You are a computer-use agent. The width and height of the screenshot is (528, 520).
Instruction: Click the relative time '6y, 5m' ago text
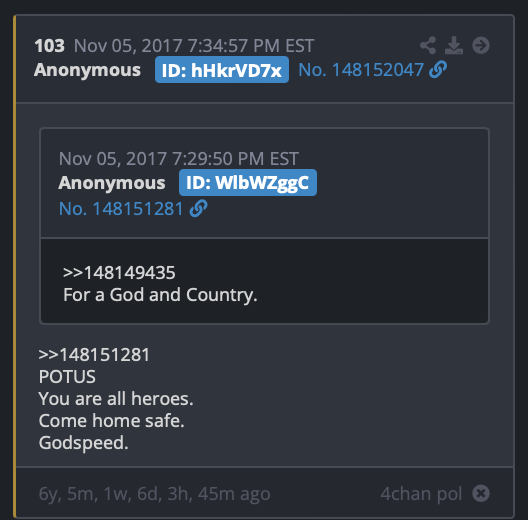point(155,494)
